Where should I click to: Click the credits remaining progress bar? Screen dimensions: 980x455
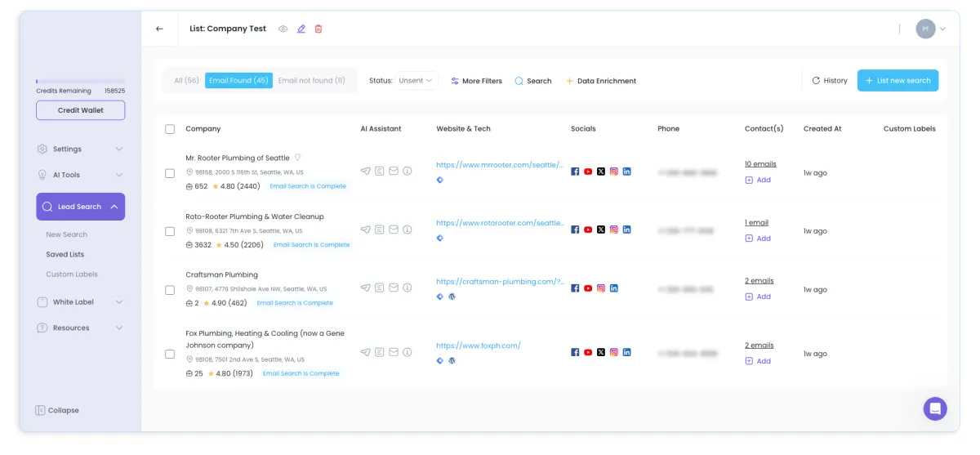point(80,82)
